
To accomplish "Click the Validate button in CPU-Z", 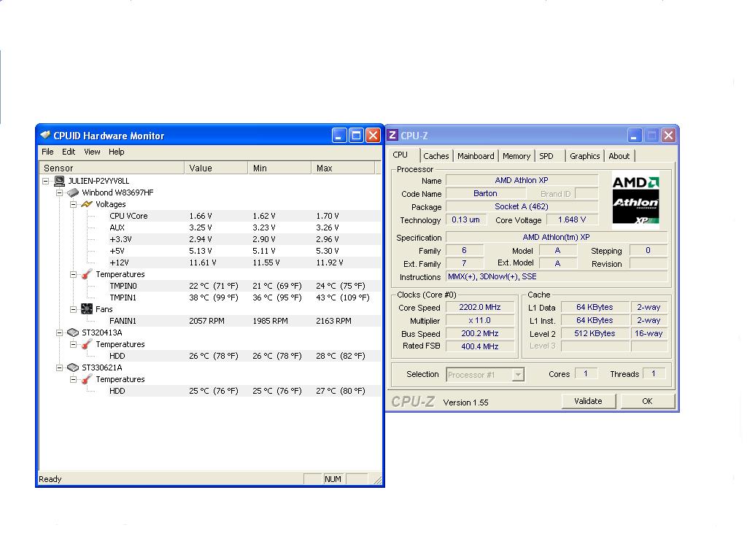I will (589, 402).
